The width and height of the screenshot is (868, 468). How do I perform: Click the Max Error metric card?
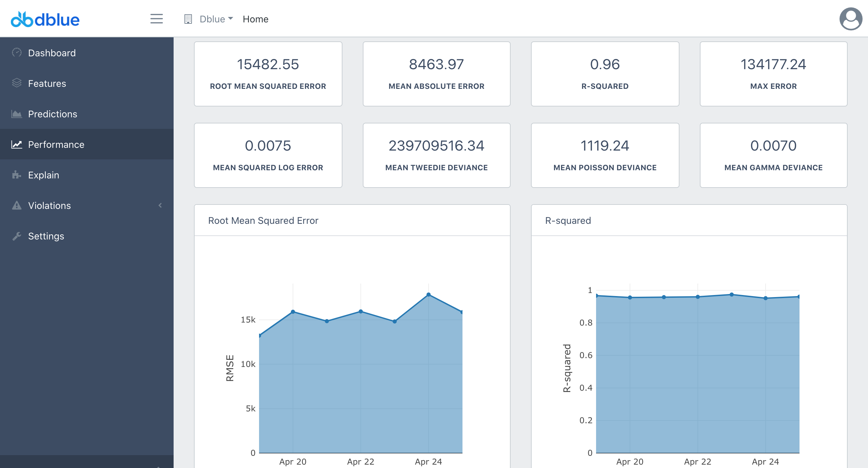[x=773, y=74]
